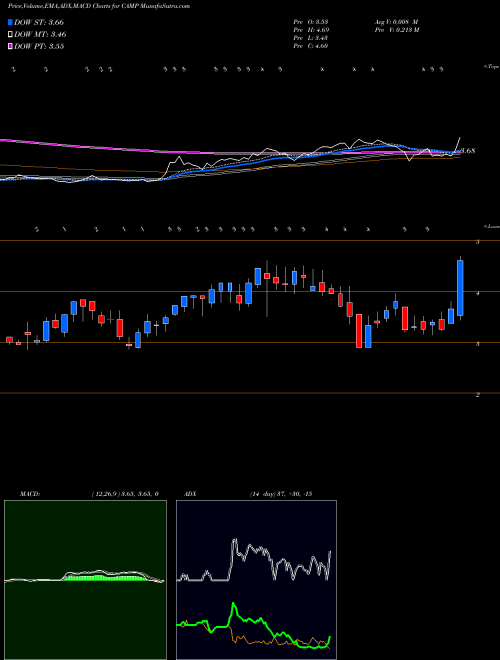Click the 'Avg V' volume value

point(396,22)
